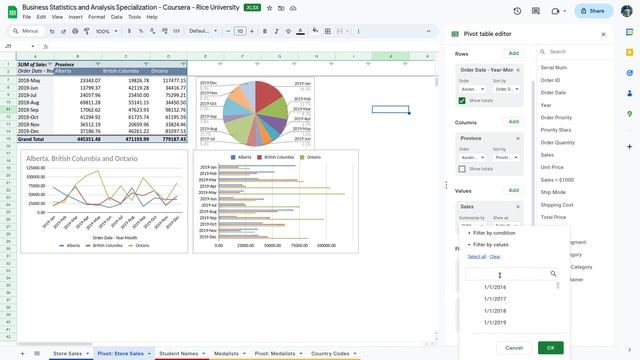
Task: Click the Select all link
Action: 477,257
